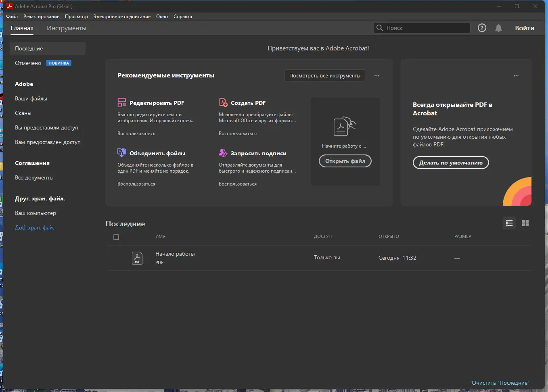Click Воспользоваться under Объединить файлы
The image size is (548, 392).
(136, 184)
